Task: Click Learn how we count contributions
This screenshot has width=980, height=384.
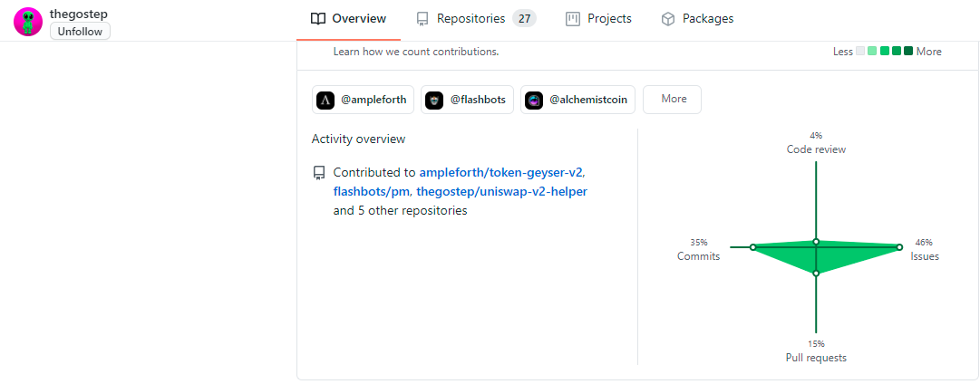Action: coord(416,52)
